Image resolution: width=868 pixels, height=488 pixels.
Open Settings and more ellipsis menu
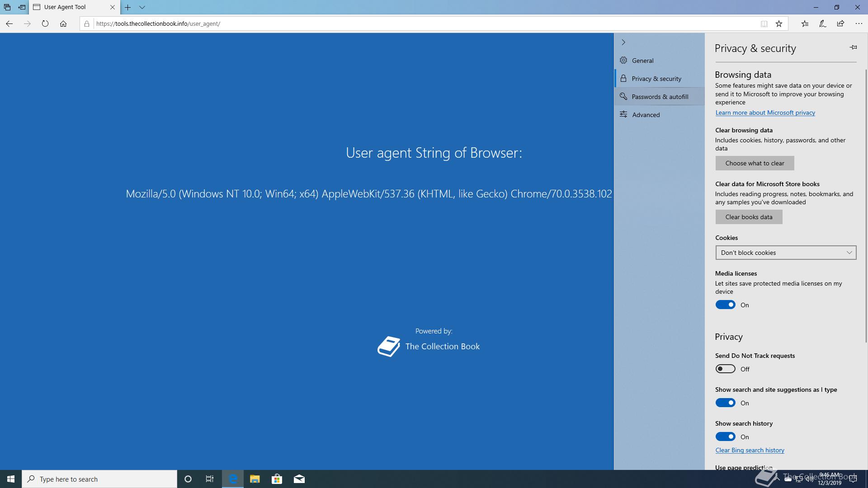(859, 23)
